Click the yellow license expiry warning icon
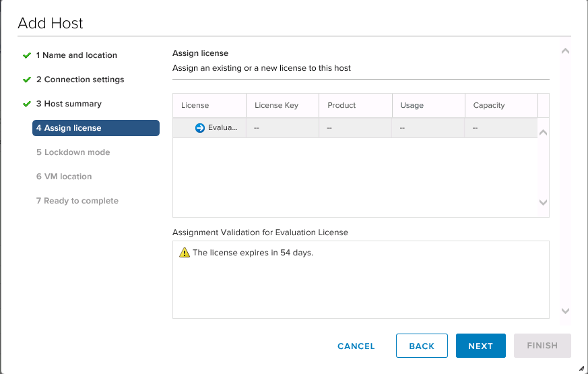 pos(185,253)
